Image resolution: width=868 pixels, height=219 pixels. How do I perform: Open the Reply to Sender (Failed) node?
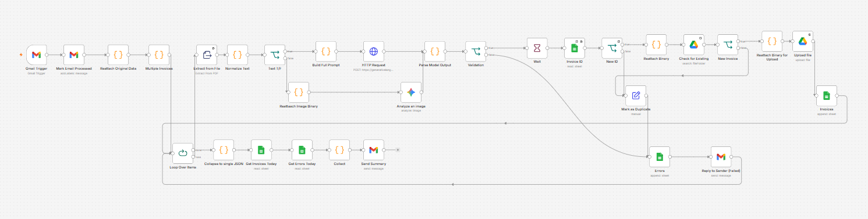tap(721, 157)
